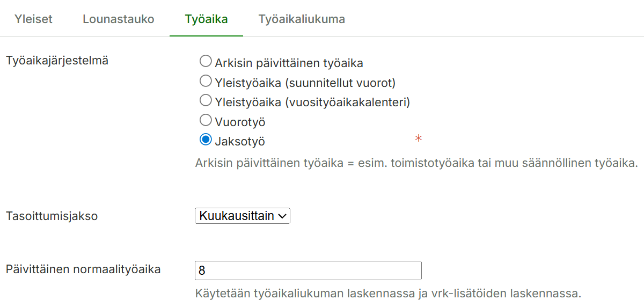
Task: Switch to the Lounastauko tab
Action: pyautogui.click(x=118, y=19)
